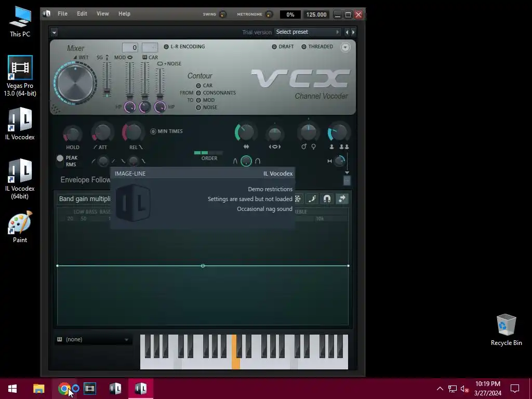Image resolution: width=532 pixels, height=399 pixels.
Task: Click the 125.000 tempo field
Action: (x=316, y=15)
